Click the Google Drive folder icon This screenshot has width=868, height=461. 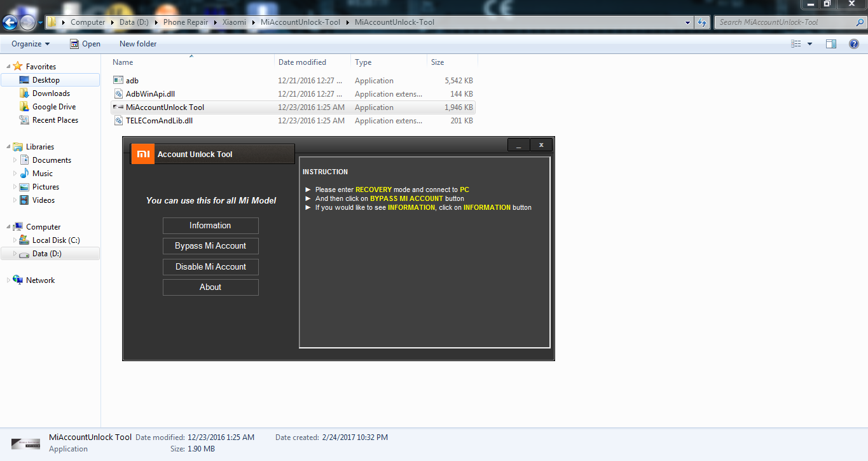(25, 107)
